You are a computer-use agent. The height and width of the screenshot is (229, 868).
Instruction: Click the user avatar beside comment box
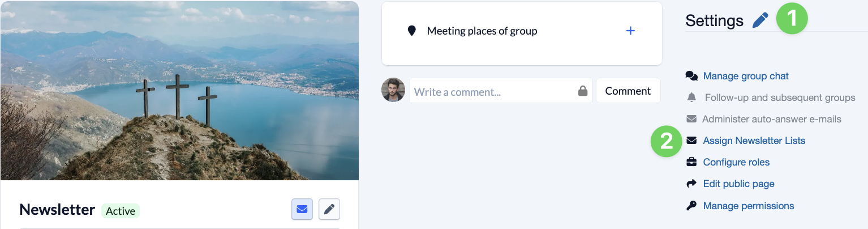(393, 90)
